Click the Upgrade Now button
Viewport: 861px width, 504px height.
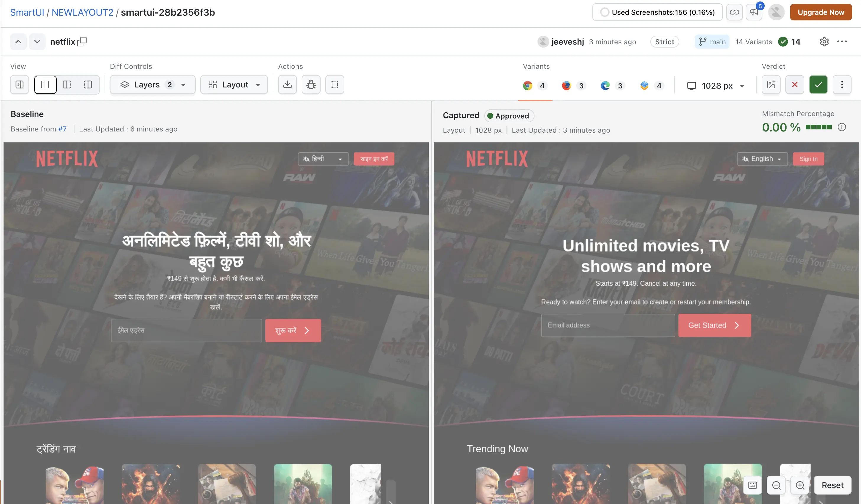click(821, 12)
